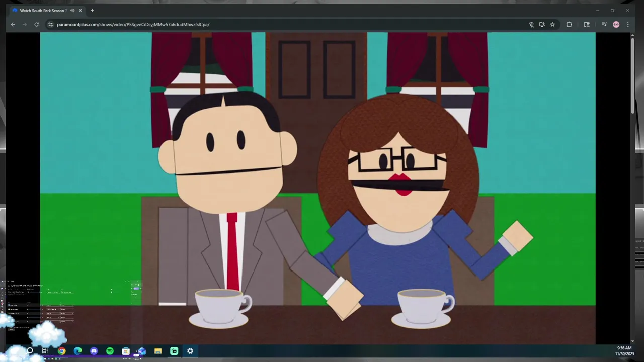Open the mail app on the taskbar

(142, 351)
